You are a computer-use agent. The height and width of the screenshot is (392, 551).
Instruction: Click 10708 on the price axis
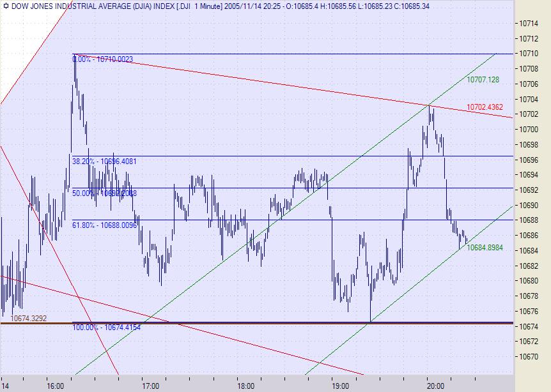529,69
